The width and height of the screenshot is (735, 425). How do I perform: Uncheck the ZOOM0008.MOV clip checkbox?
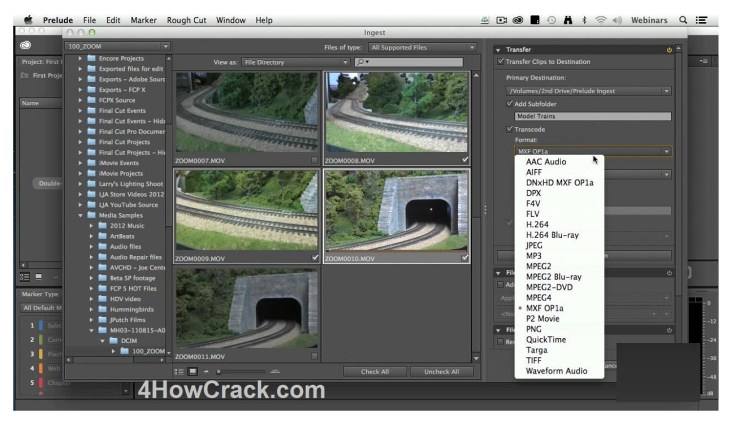[465, 160]
